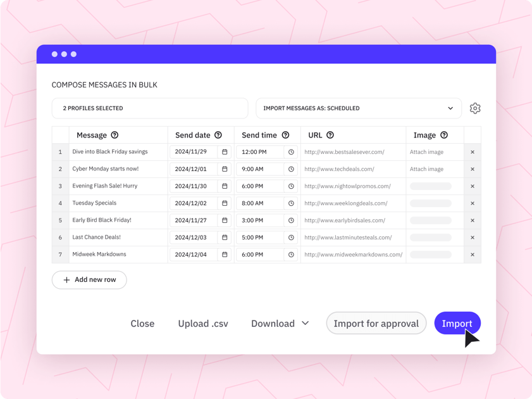Open calendar picker for 2024/12/01 date
532x399 pixels.
coord(225,168)
